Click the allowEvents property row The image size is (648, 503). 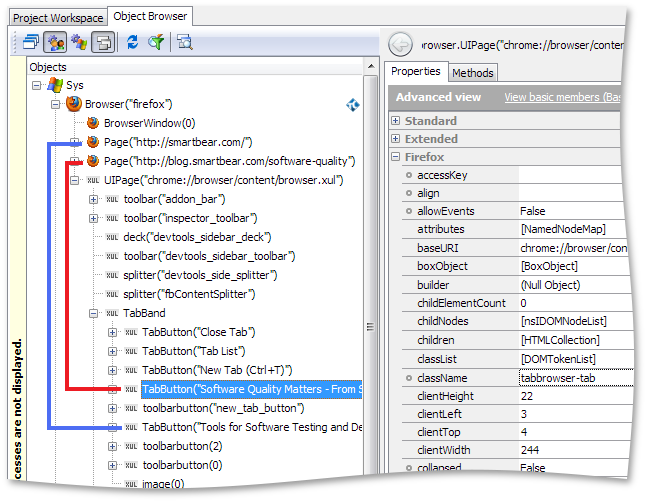coord(512,211)
